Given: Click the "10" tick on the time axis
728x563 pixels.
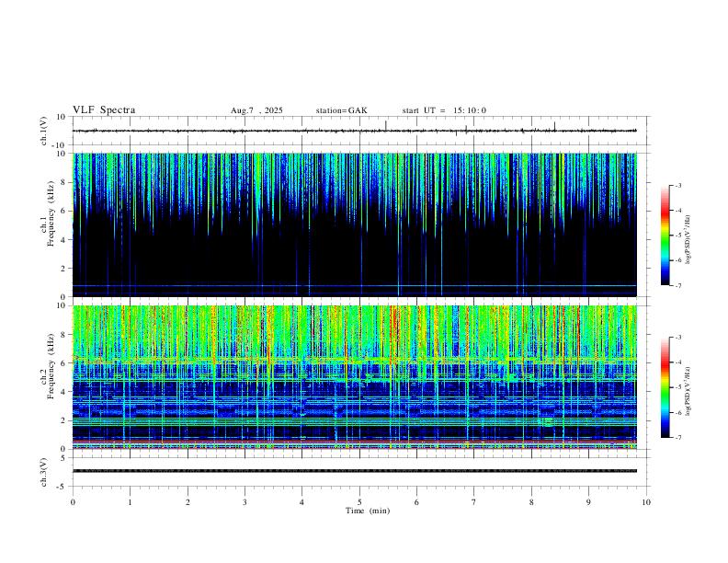Looking at the screenshot, I should point(646,502).
